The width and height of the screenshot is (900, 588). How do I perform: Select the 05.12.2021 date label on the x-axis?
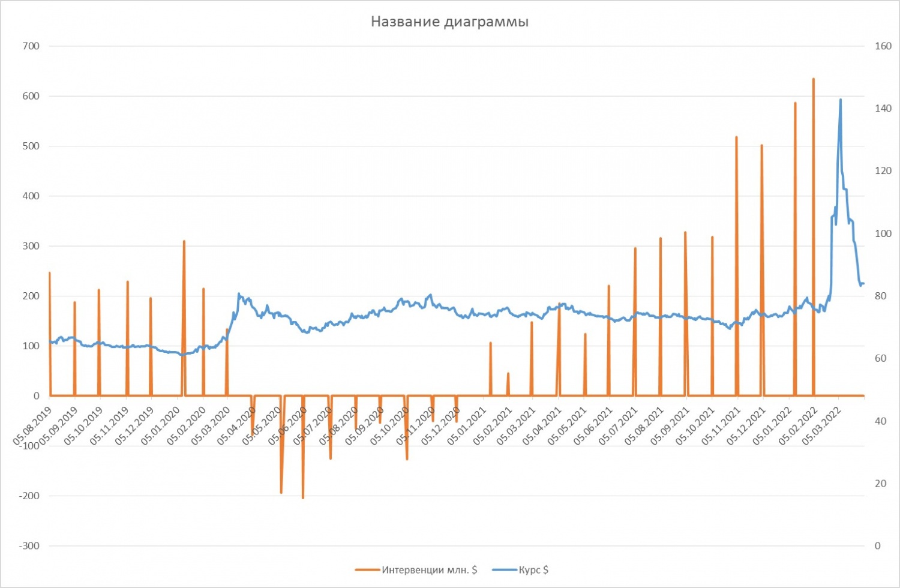click(x=746, y=426)
